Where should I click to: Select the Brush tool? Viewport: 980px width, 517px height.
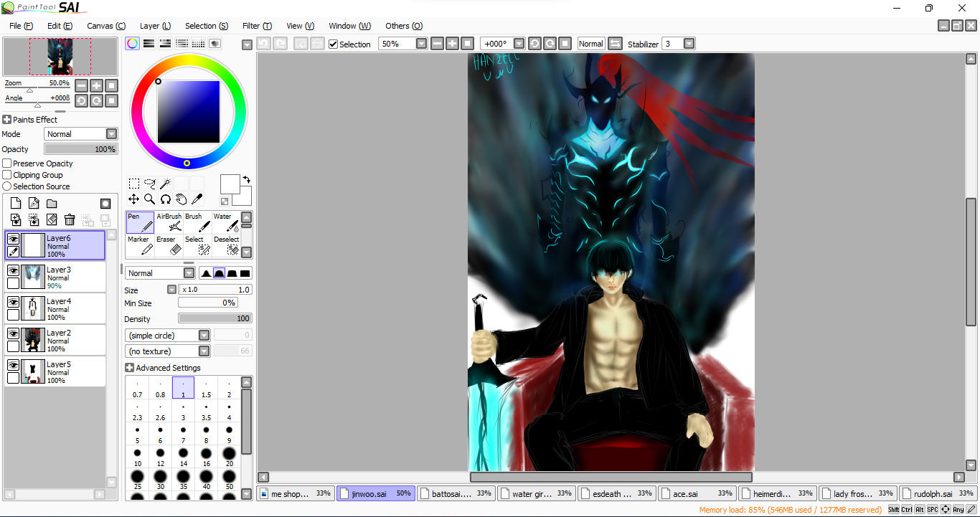pos(198,223)
